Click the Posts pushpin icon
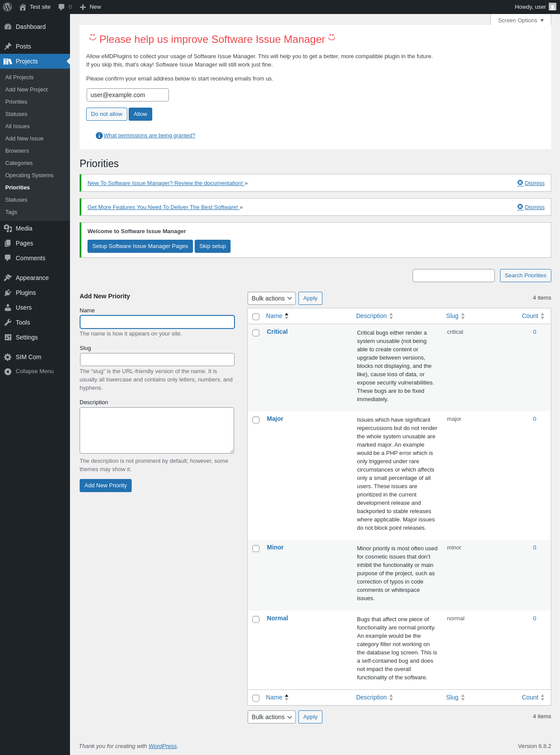 tap(8, 46)
